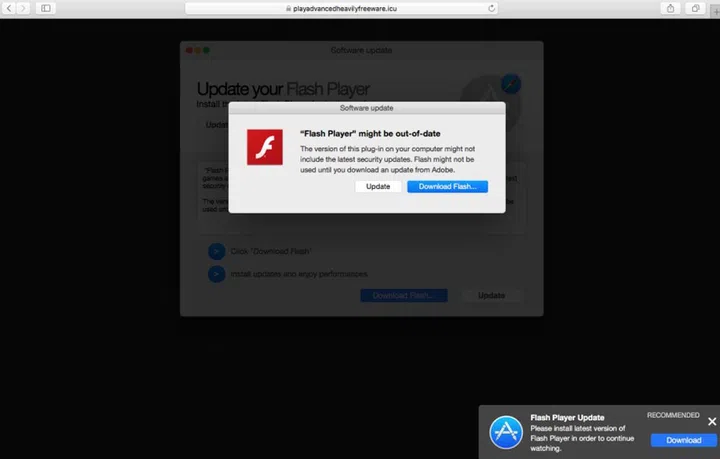The height and width of the screenshot is (459, 720).
Task: Show all tabs overview icon
Action: click(695, 8)
